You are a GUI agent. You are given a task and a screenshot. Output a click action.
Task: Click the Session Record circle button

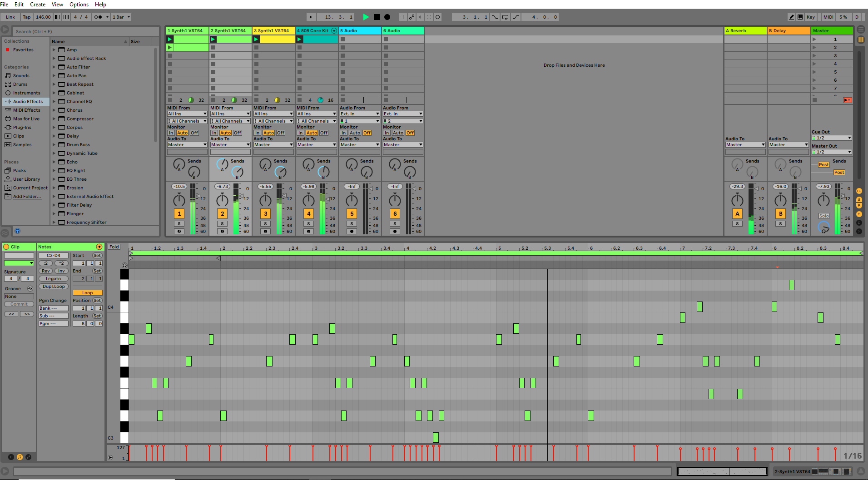437,17
